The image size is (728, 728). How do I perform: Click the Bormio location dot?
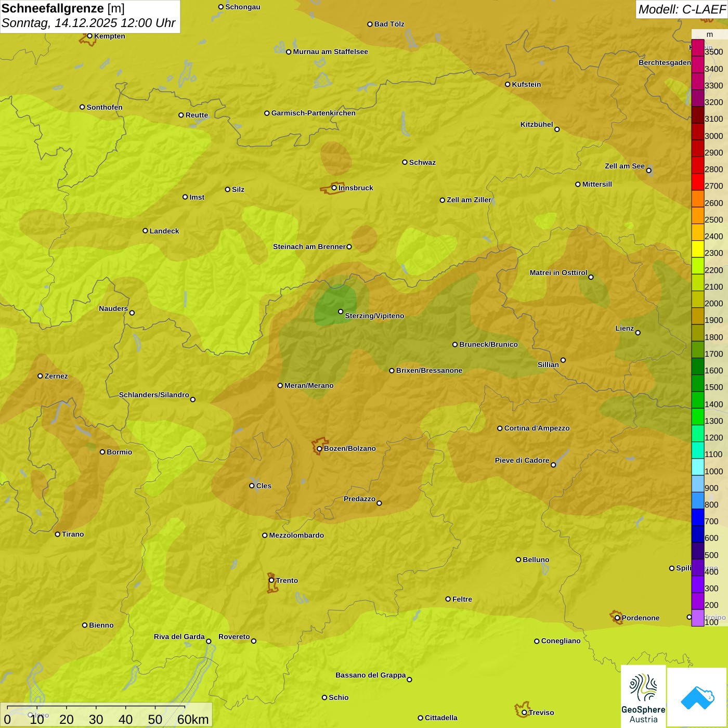click(102, 452)
